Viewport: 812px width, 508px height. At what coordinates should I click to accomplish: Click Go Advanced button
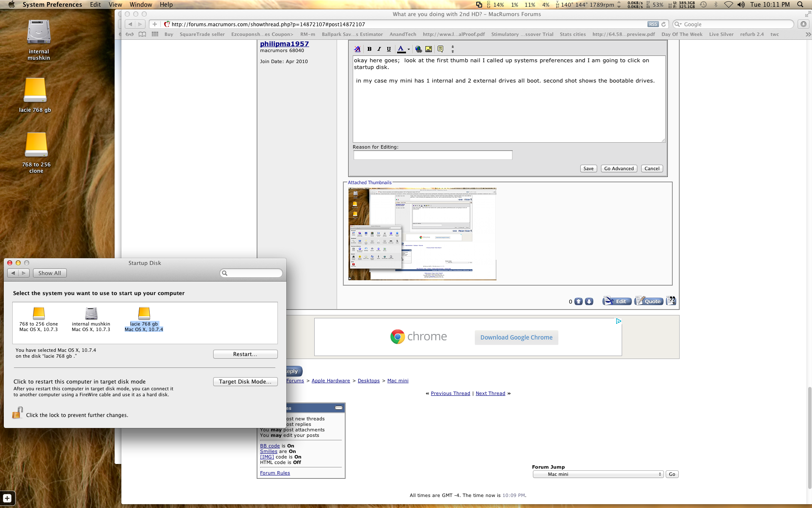(619, 168)
